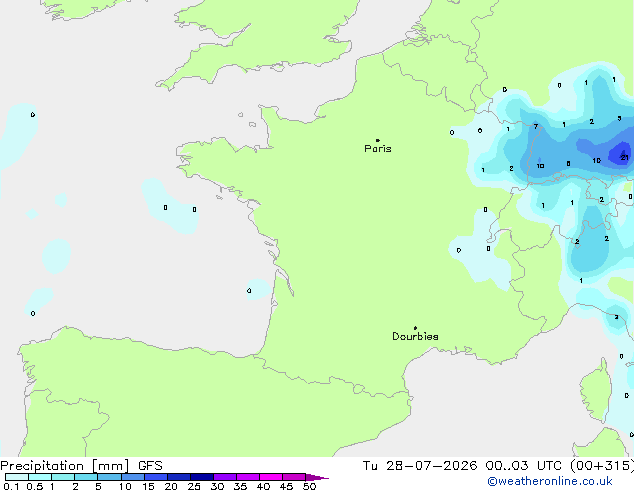Viewport: 634px width, 490px height.
Task: Click the '21' precipitation value on map
Action: [624, 157]
